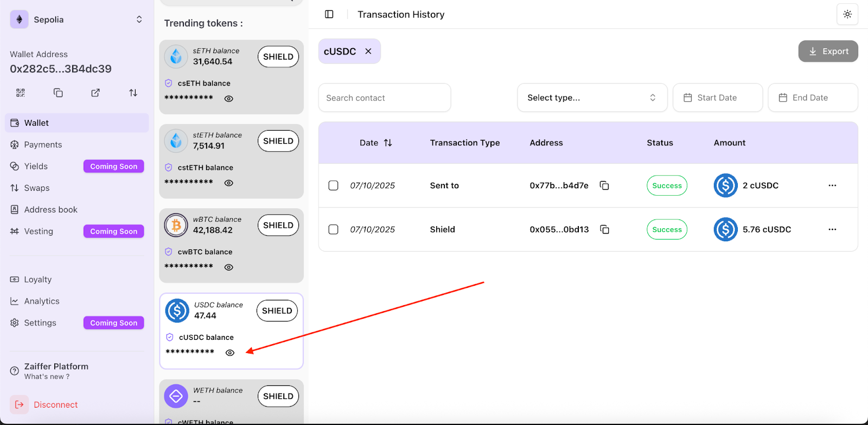
Task: Click cUSDC coin icon in Shield row
Action: coord(725,229)
